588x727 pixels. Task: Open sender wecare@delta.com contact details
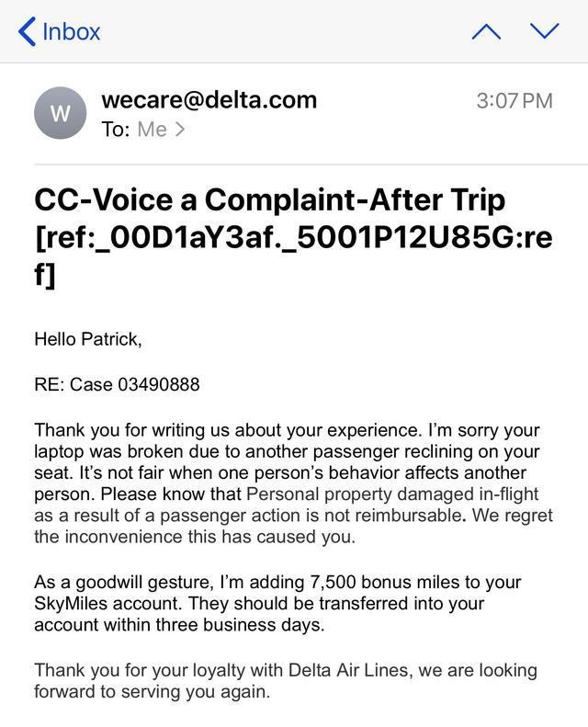tap(209, 99)
